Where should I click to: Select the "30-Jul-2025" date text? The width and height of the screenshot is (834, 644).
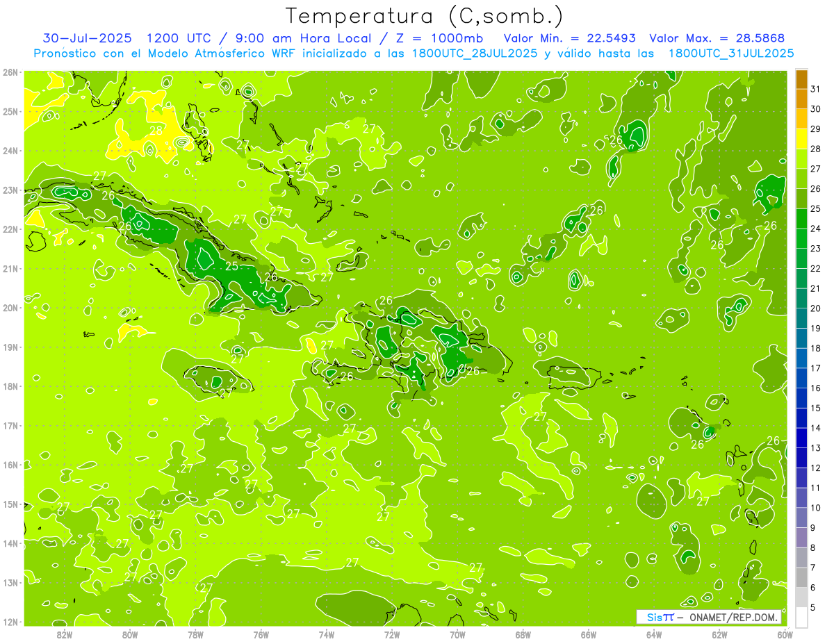pos(85,38)
